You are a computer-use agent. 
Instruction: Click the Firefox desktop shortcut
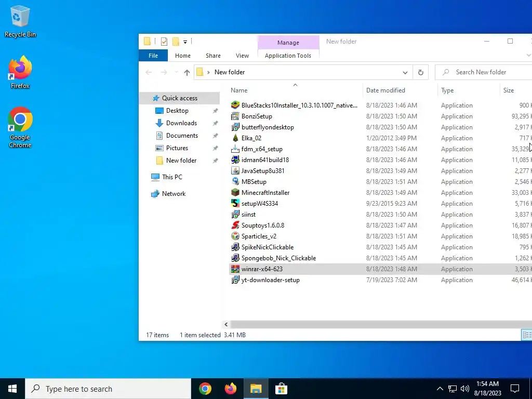(x=20, y=72)
